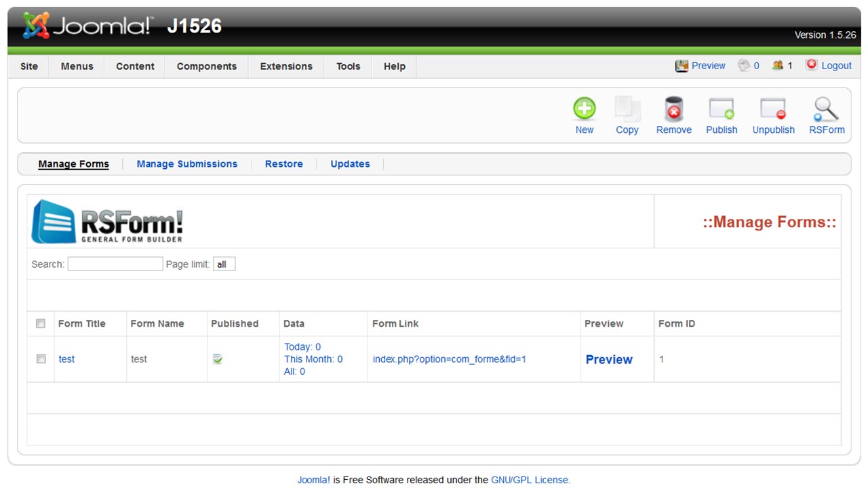Screen dimensions: 868x488
Task: Click the All: 0 data link
Action: click(x=294, y=371)
